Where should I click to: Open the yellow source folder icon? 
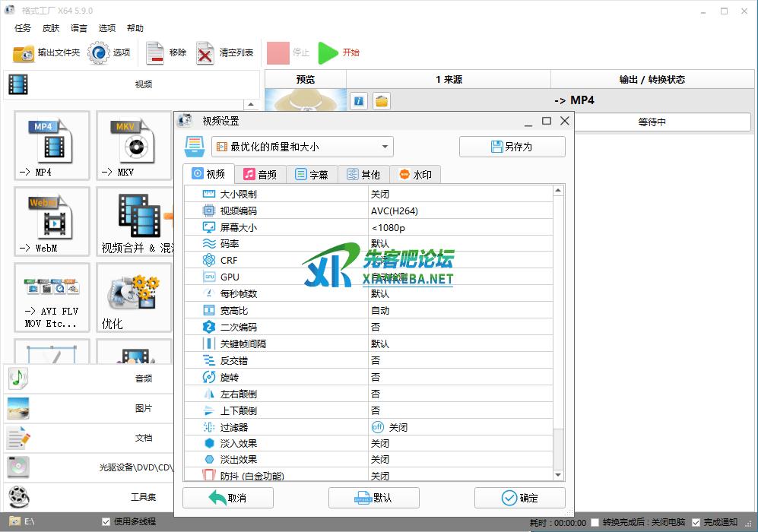pyautogui.click(x=381, y=100)
